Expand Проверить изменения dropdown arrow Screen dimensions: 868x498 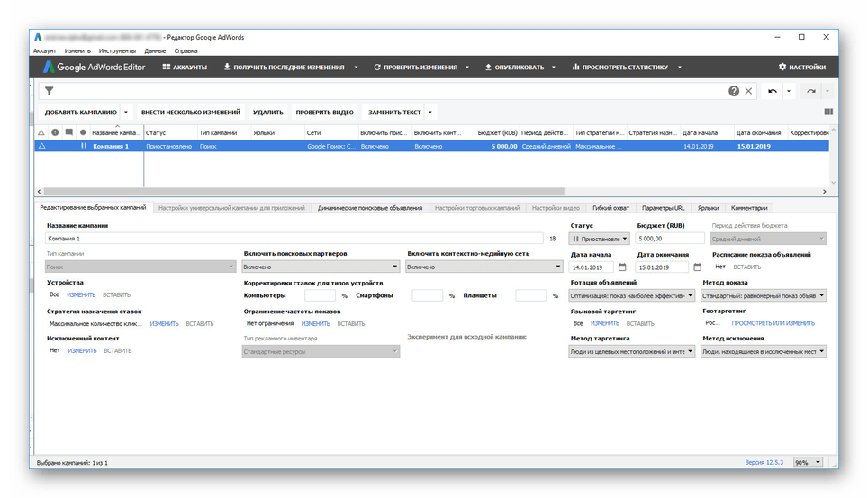click(467, 67)
